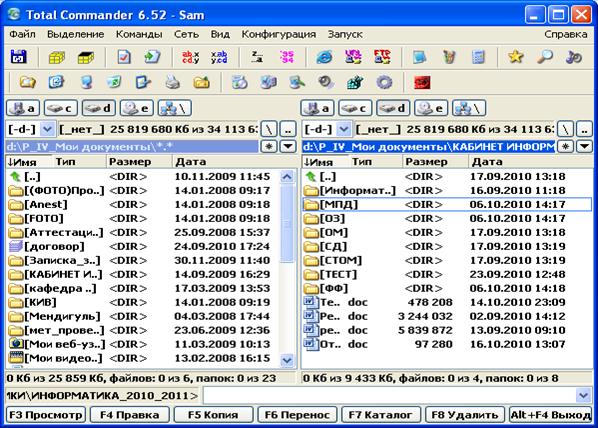This screenshot has height=428, width=598.
Task: Select drive e in left panel
Action: pyautogui.click(x=137, y=108)
